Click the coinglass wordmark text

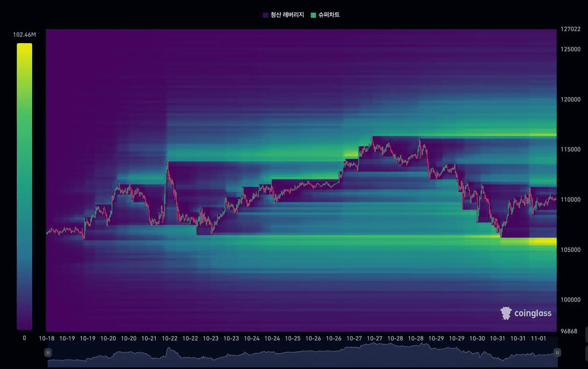(x=533, y=313)
